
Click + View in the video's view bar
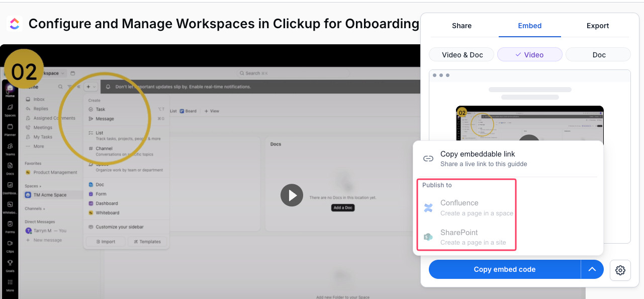[212, 111]
